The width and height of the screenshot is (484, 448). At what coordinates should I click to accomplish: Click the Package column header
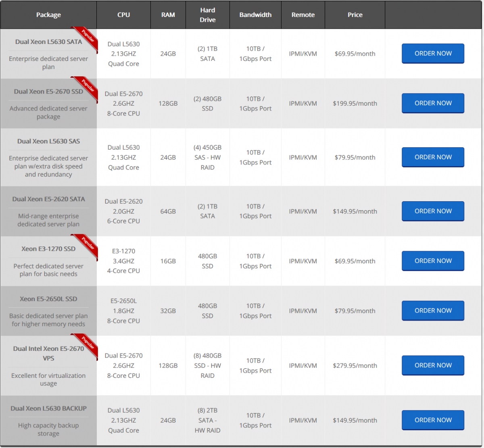tap(48, 15)
